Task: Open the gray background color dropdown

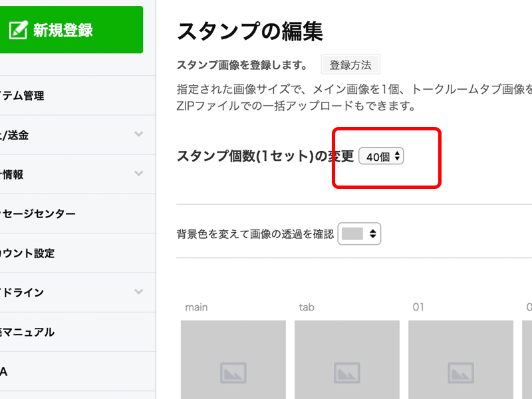Action: click(x=359, y=234)
